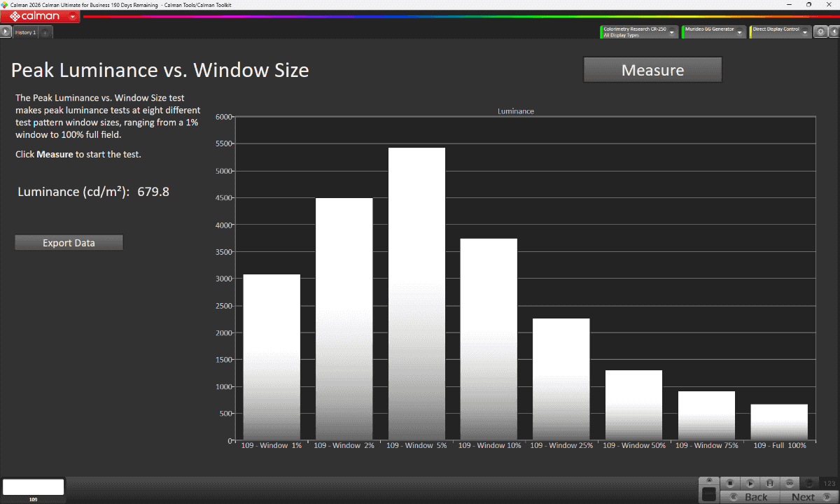Click the Luminance chart title
Viewport: 840px width, 504px height.
click(x=516, y=111)
